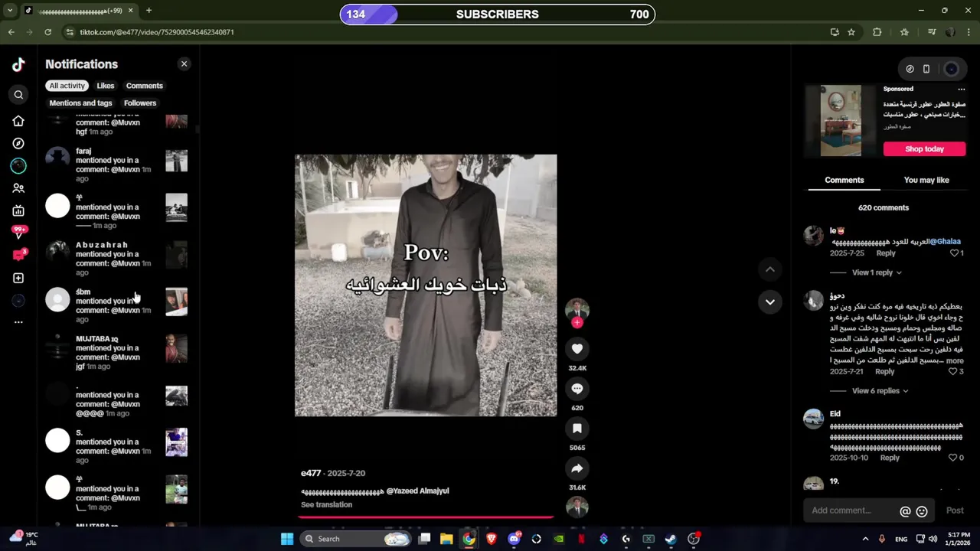
Task: Open Steam from the taskbar
Action: point(671,539)
